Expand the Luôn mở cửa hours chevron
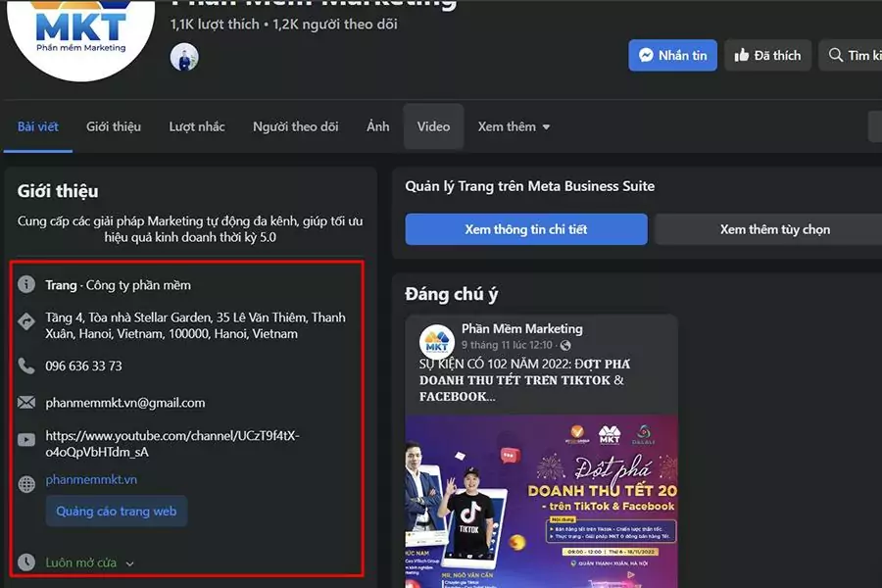Screen dimensions: 882x588 click(x=130, y=563)
